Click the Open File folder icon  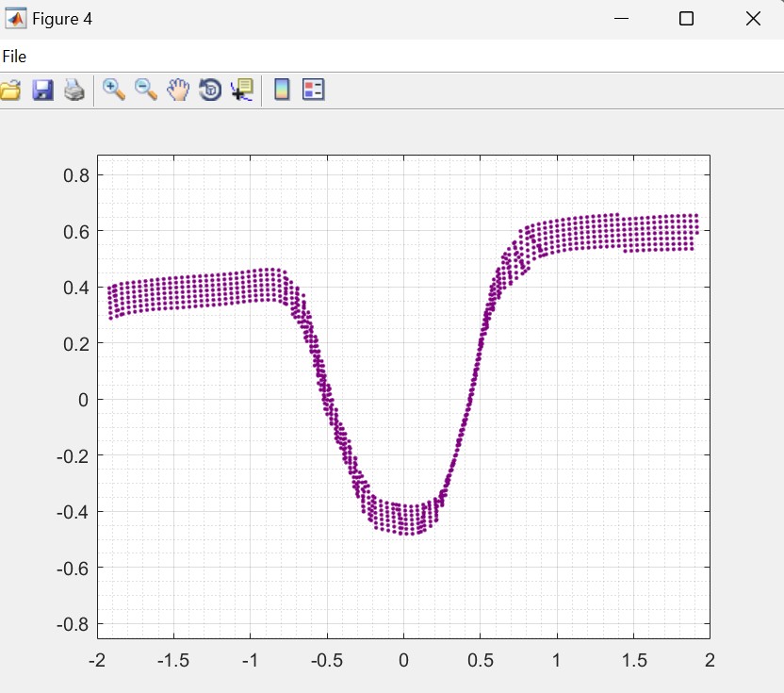pos(9,91)
